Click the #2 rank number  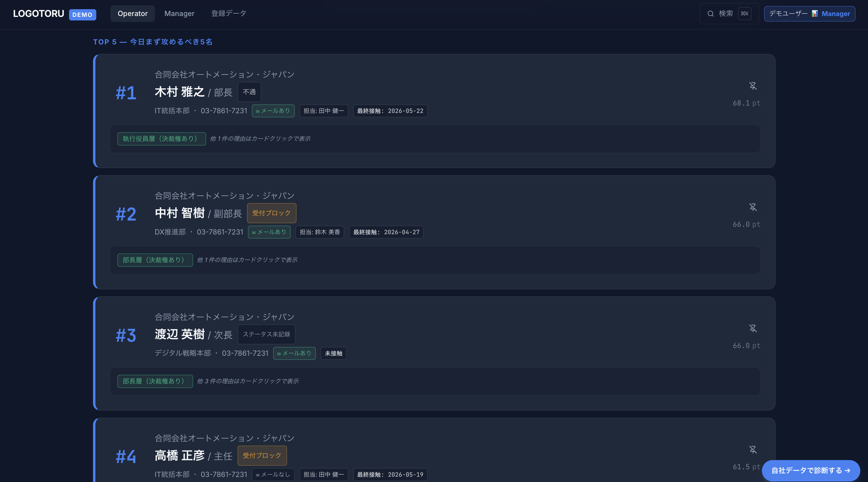(126, 214)
